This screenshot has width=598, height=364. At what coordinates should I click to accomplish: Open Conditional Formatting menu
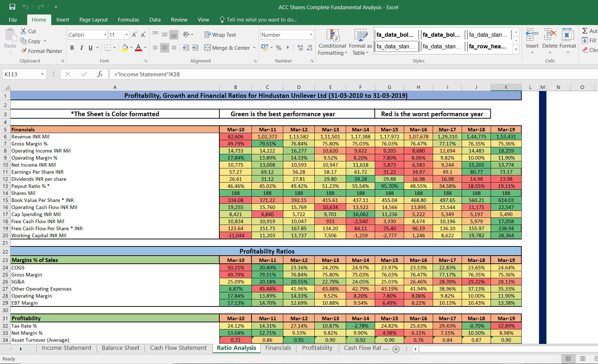click(x=332, y=42)
